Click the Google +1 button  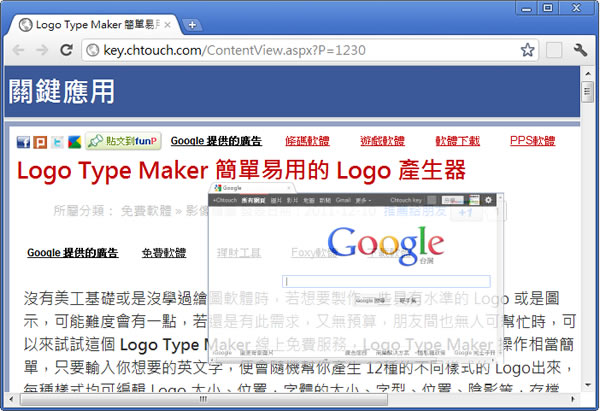coord(466,212)
